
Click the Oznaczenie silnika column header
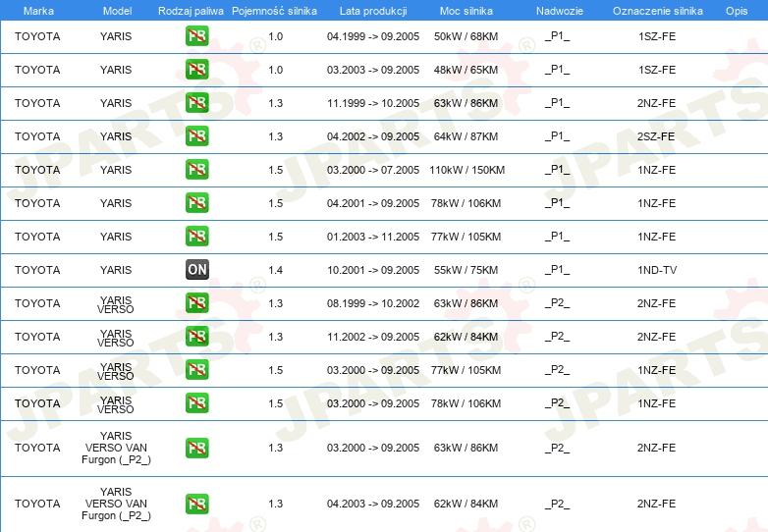point(657,11)
